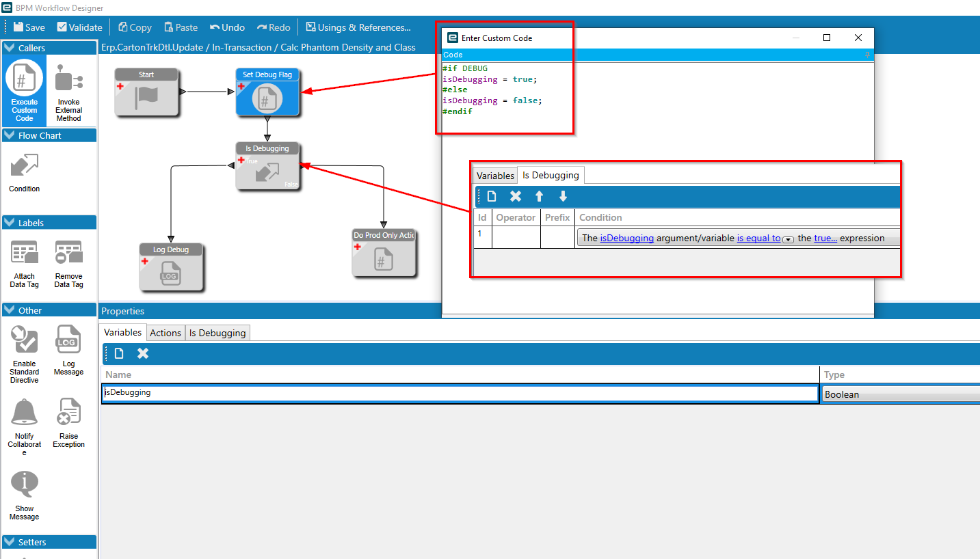Click the Condition column header
This screenshot has height=559, width=980.
[x=737, y=217]
